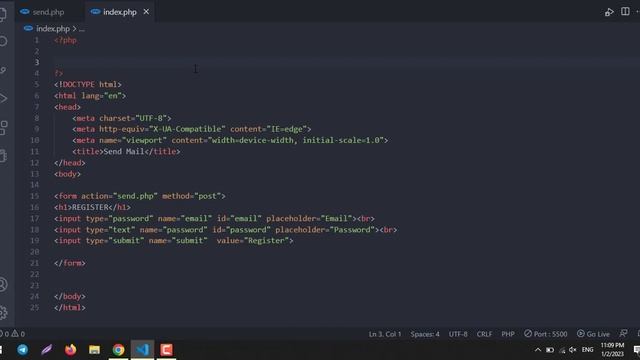This screenshot has height=360, width=640.
Task: Open the red Camtasia recorder in taskbar
Action: pyautogui.click(x=166, y=350)
